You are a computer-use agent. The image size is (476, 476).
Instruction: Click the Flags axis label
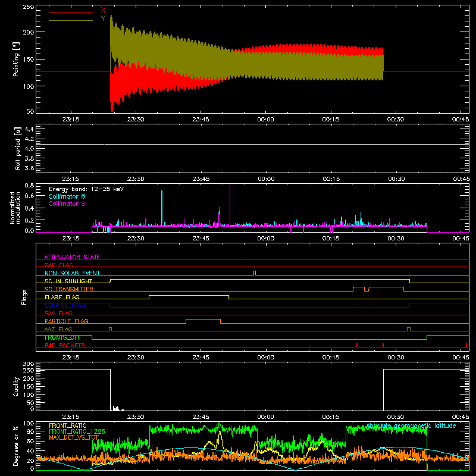[x=24, y=297]
